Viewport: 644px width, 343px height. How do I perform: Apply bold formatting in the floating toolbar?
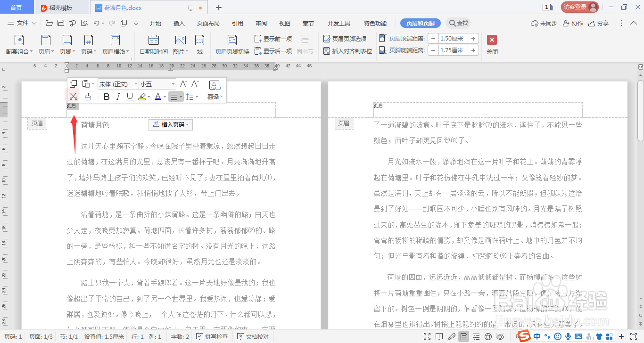106,96
